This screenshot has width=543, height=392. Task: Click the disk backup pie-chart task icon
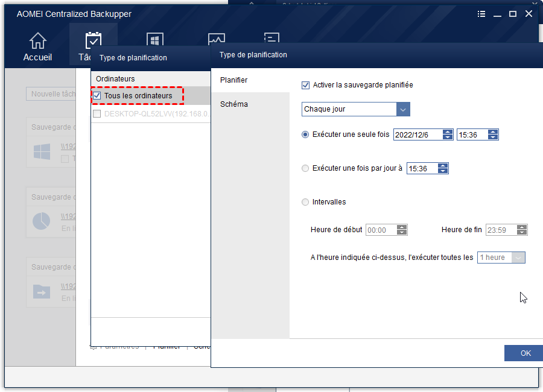point(41,221)
